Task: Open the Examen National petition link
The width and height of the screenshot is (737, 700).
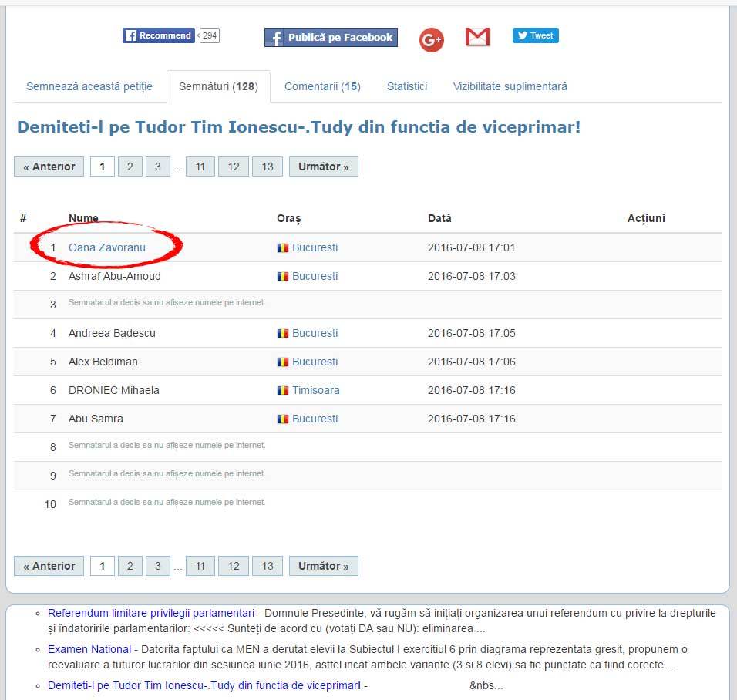Action: tap(89, 649)
